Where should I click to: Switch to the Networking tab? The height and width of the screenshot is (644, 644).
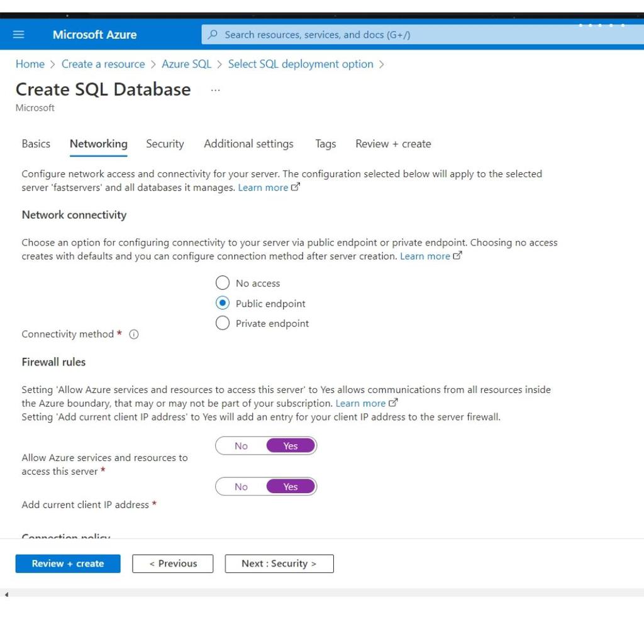[99, 144]
